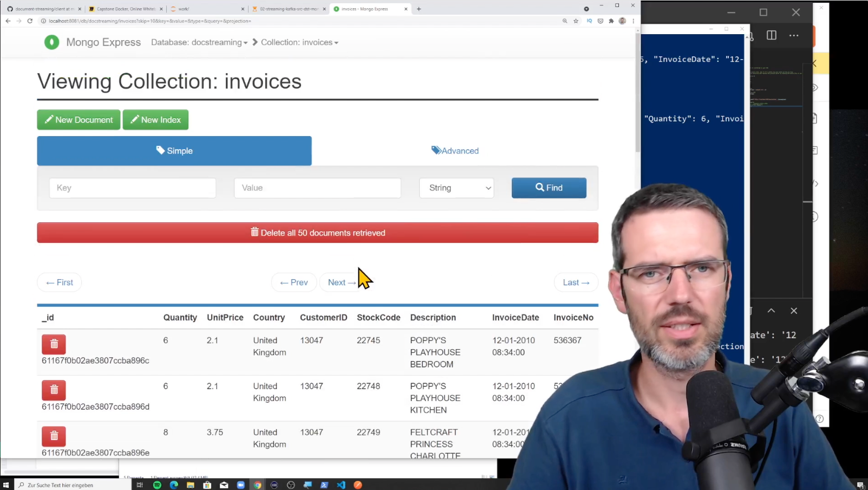Open the split editor icon in background window

[x=772, y=35]
